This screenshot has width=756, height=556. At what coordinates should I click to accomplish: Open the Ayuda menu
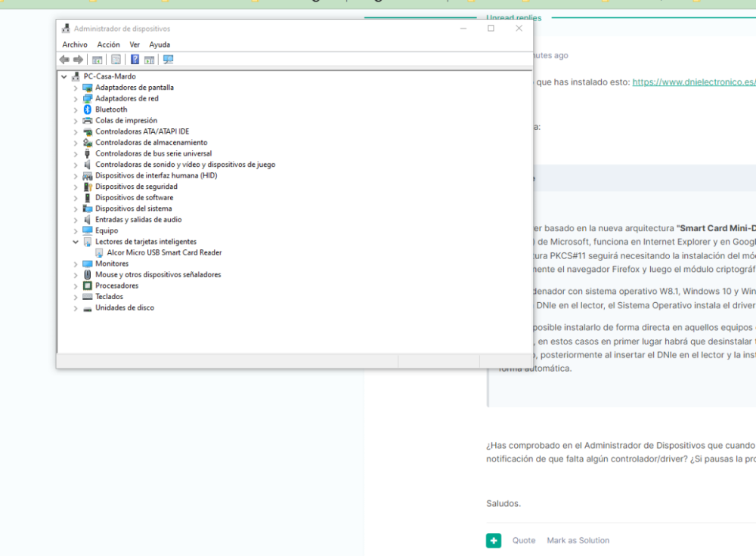[x=160, y=45]
